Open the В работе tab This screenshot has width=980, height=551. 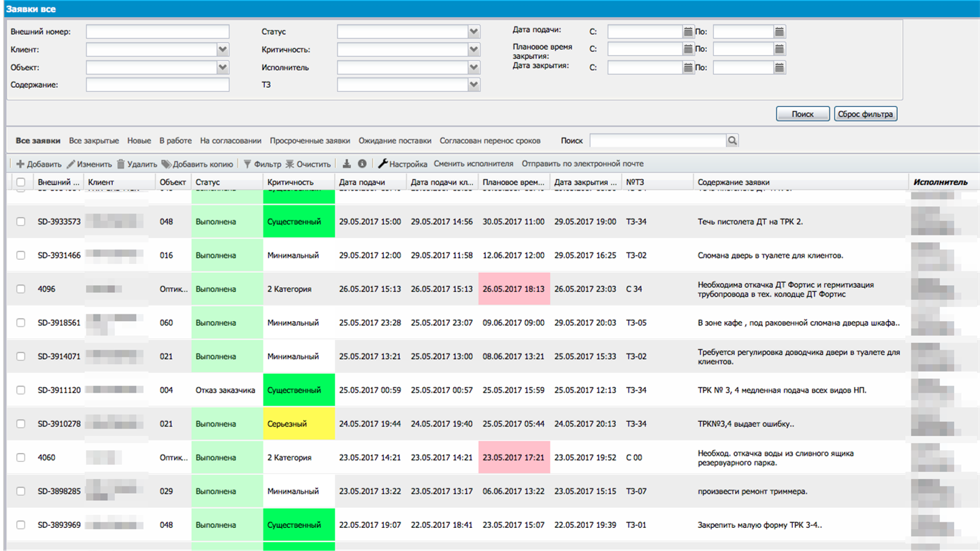(x=176, y=141)
